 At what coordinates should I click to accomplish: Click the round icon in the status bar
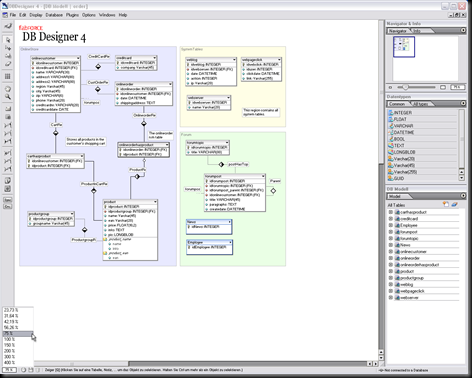coord(24,370)
